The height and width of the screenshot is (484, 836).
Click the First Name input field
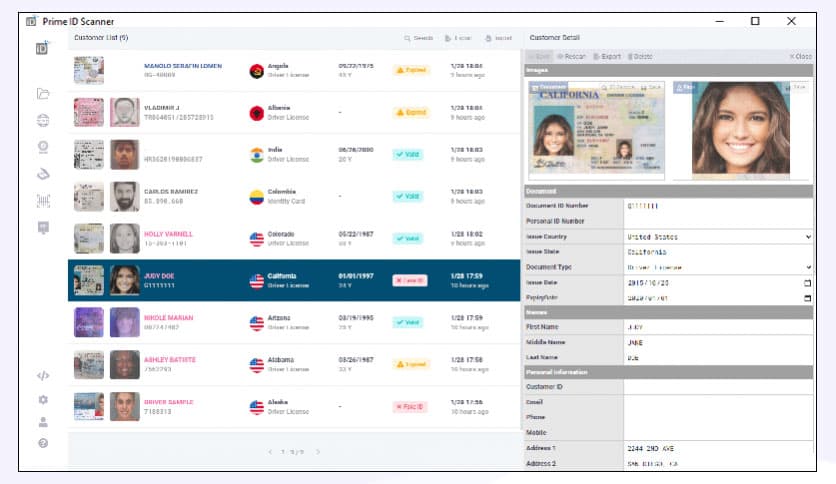[x=717, y=326]
